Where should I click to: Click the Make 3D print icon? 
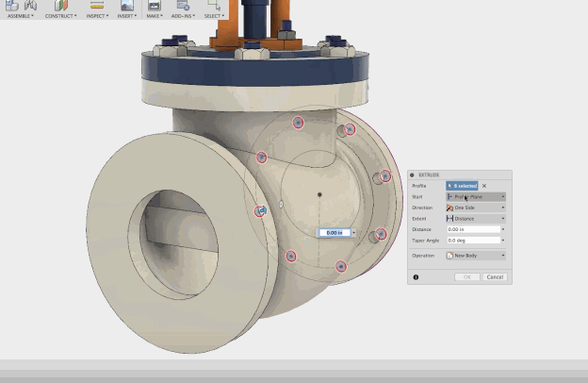[153, 5]
